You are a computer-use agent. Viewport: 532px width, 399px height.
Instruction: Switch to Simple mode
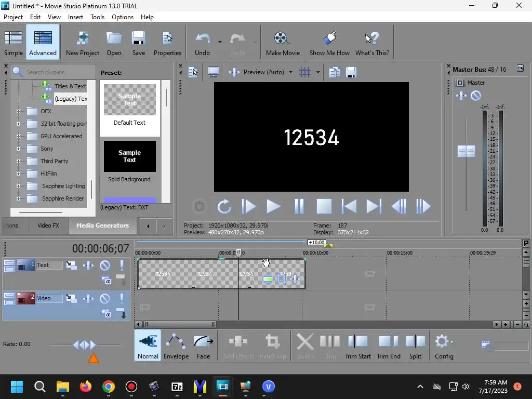click(x=13, y=43)
